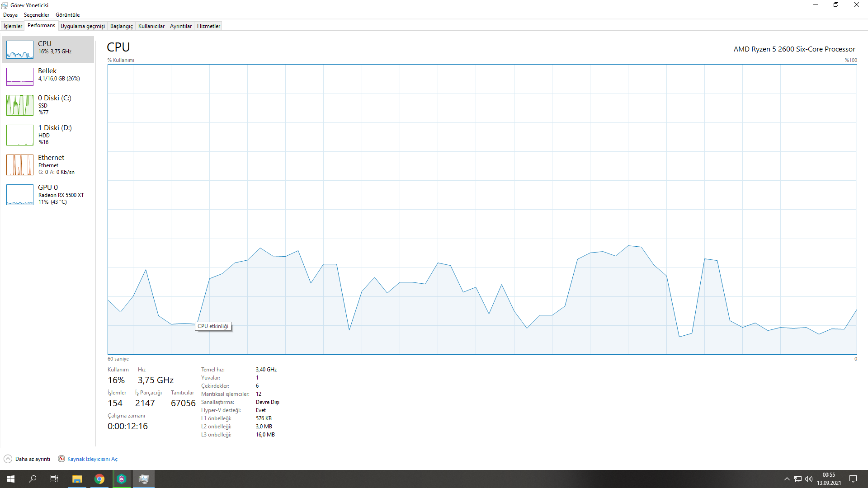Open the Görüntüle menu

[x=67, y=15]
